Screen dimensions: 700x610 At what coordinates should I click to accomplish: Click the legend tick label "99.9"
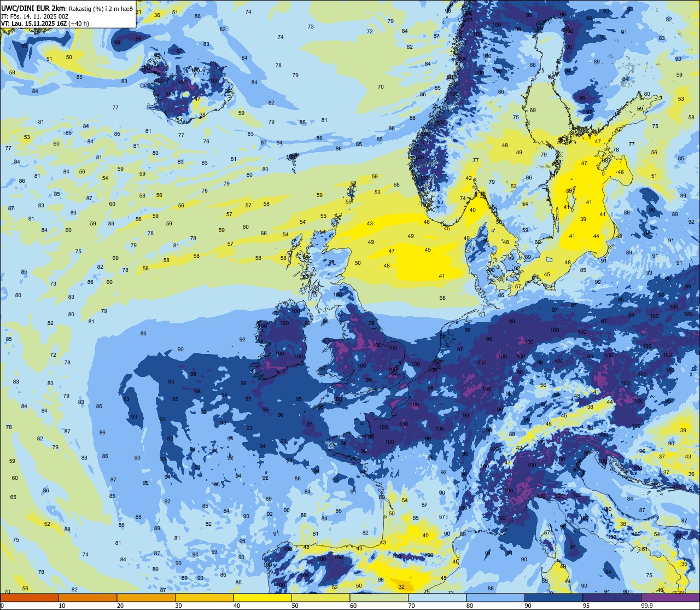(647, 606)
